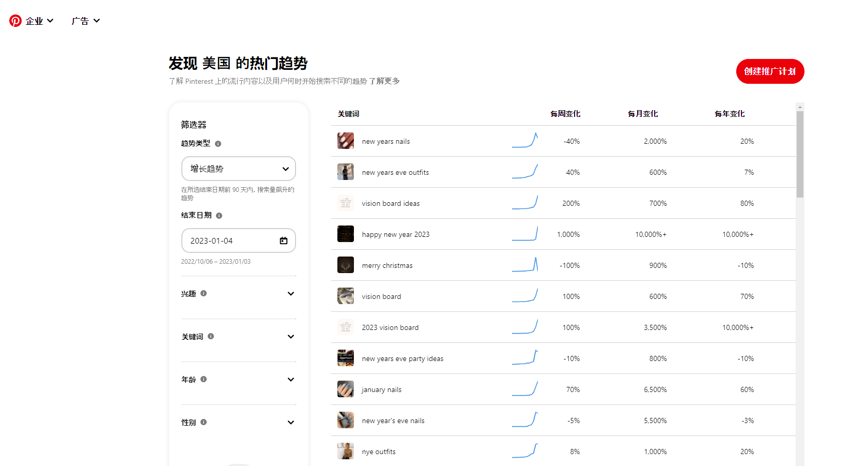
Task: Click the new years eve outfits thumbnail
Action: 346,172
